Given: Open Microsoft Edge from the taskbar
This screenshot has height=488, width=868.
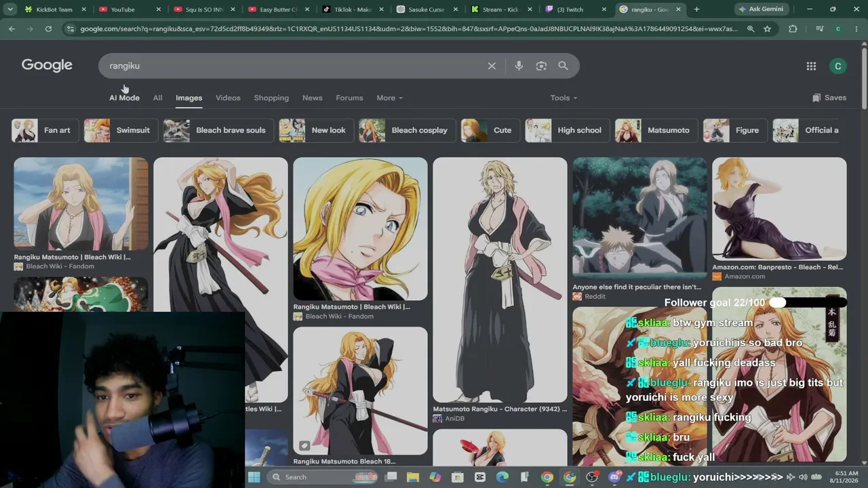Looking at the screenshot, I should [x=502, y=477].
